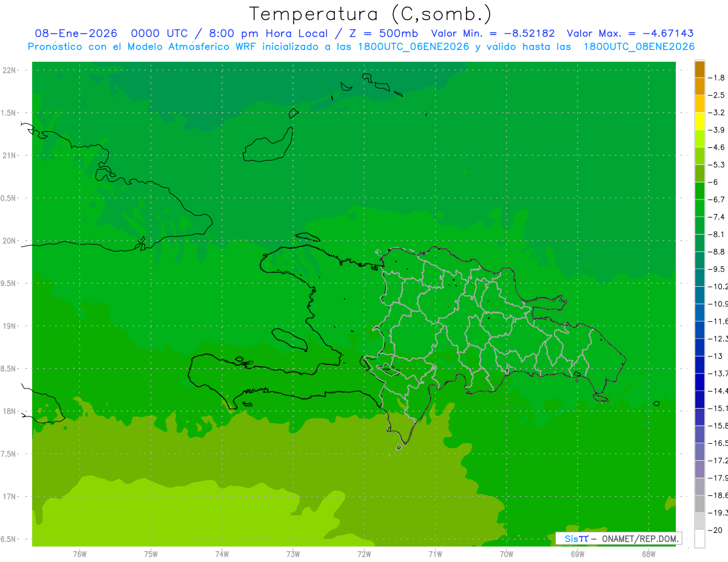
Task: Click the "73W" longitude axis label
Action: coord(293,554)
